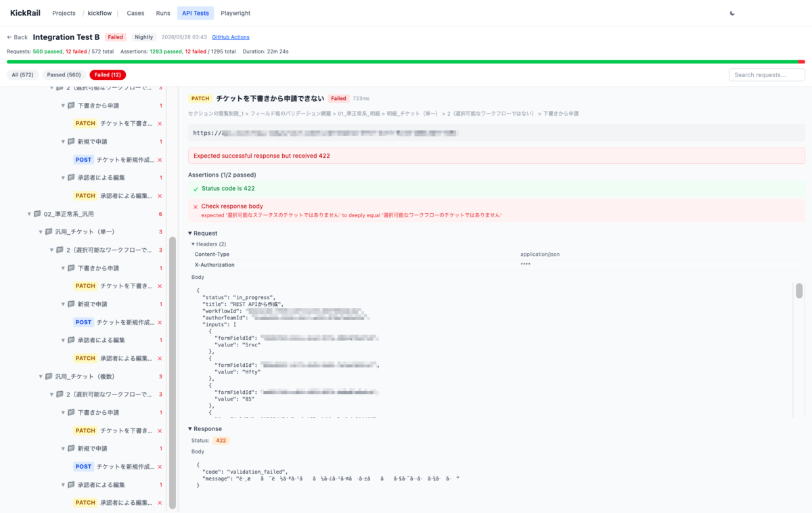Click the folder icon beside 汎用_チケット（複数）
The image size is (812, 513).
(49, 376)
